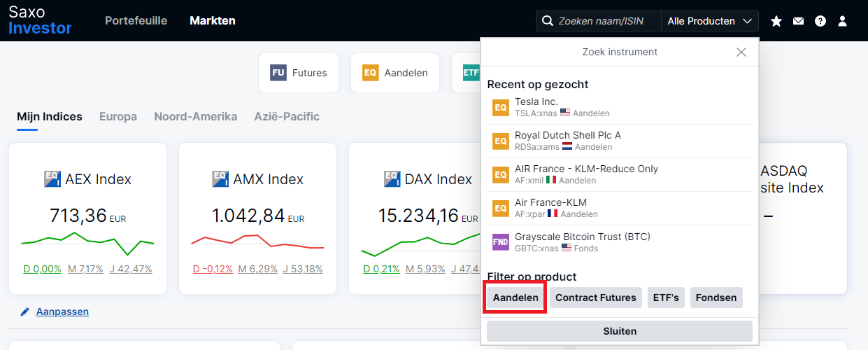Image resolution: width=868 pixels, height=350 pixels.
Task: Click AEX yearly change J 42,47%
Action: tap(131, 269)
